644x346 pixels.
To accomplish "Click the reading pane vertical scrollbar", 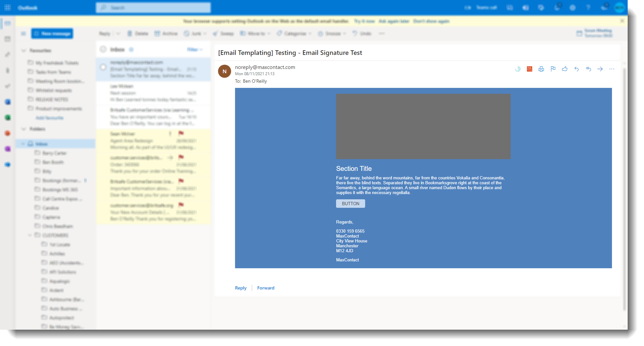I will pos(625,189).
